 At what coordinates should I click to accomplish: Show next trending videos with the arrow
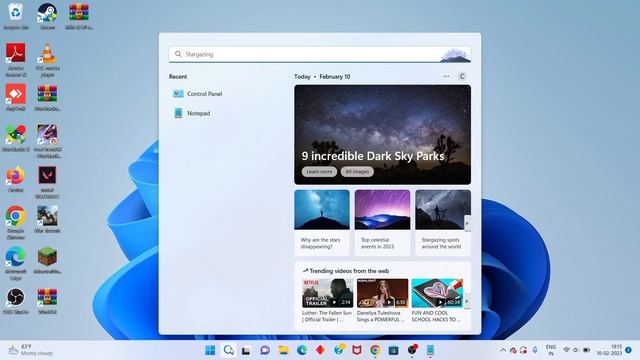pos(467,301)
